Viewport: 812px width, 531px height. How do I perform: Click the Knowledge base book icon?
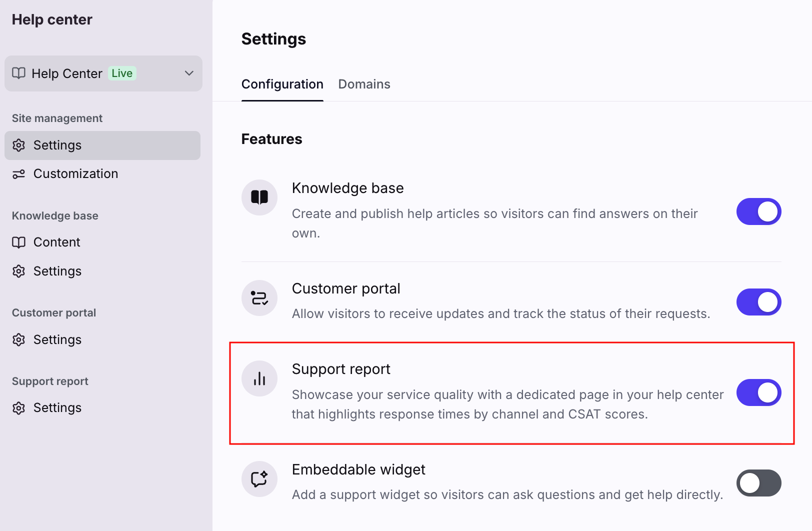[x=259, y=197]
